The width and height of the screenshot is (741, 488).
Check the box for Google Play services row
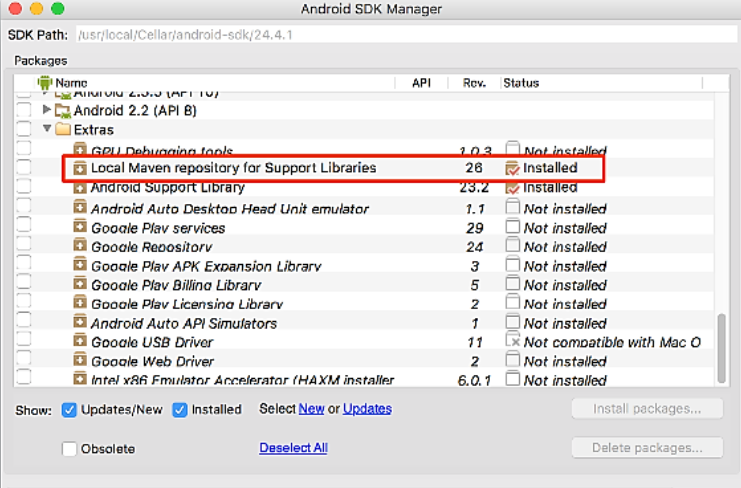(24, 228)
